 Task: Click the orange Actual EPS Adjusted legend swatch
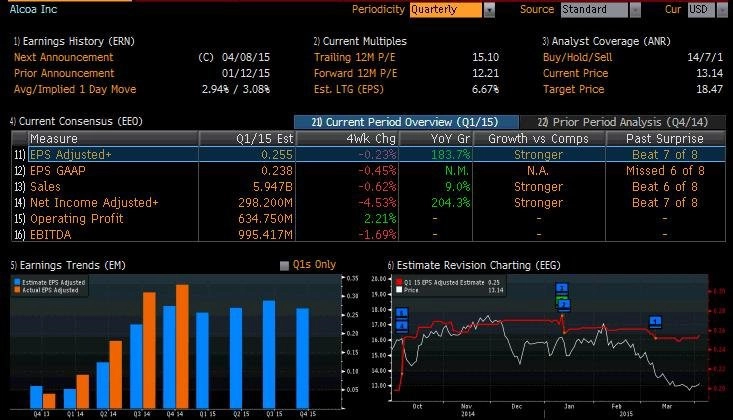click(17, 290)
